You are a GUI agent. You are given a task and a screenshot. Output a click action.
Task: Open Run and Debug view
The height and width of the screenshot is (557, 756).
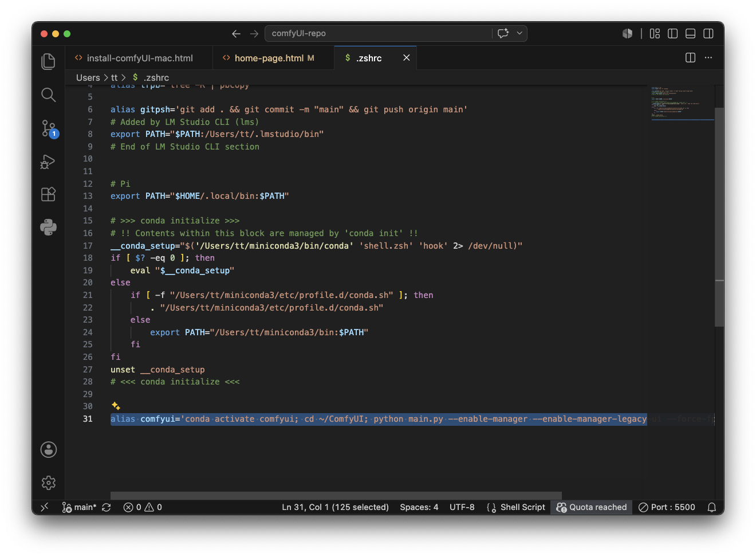click(49, 162)
